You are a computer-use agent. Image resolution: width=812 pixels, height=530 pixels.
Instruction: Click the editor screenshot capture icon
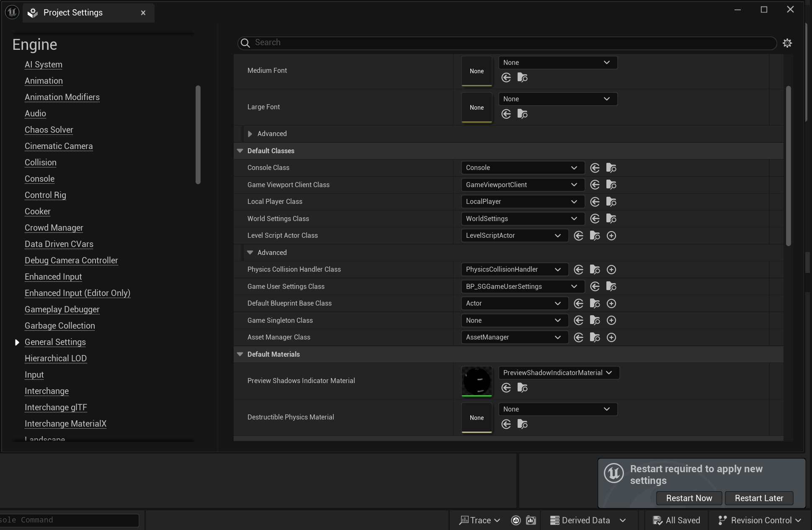(531, 520)
